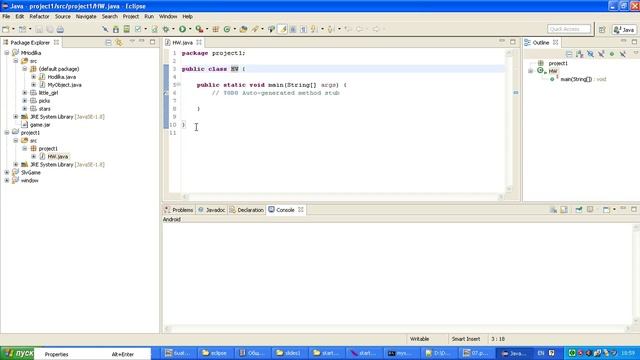The width and height of the screenshot is (640, 360).
Task: Click the Open Type folder icon
Action: (x=243, y=29)
